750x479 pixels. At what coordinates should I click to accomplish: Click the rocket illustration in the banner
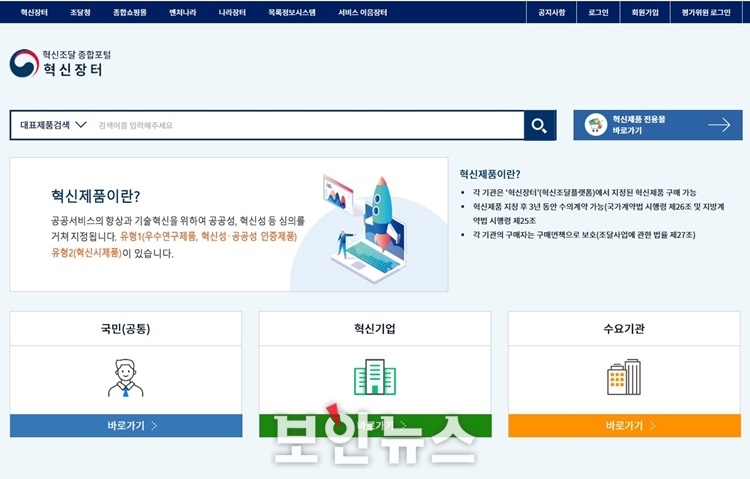[x=379, y=213]
